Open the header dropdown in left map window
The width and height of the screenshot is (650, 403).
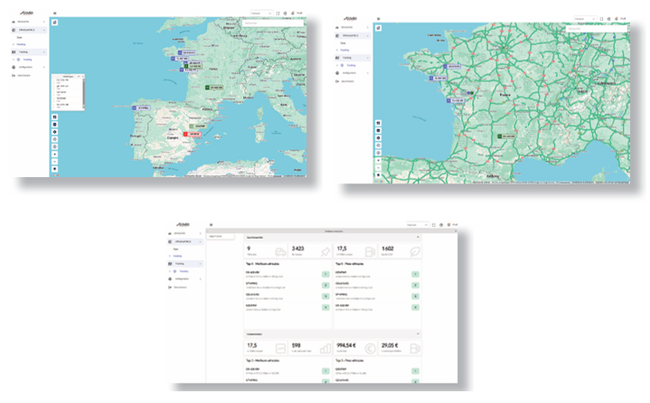(261, 13)
